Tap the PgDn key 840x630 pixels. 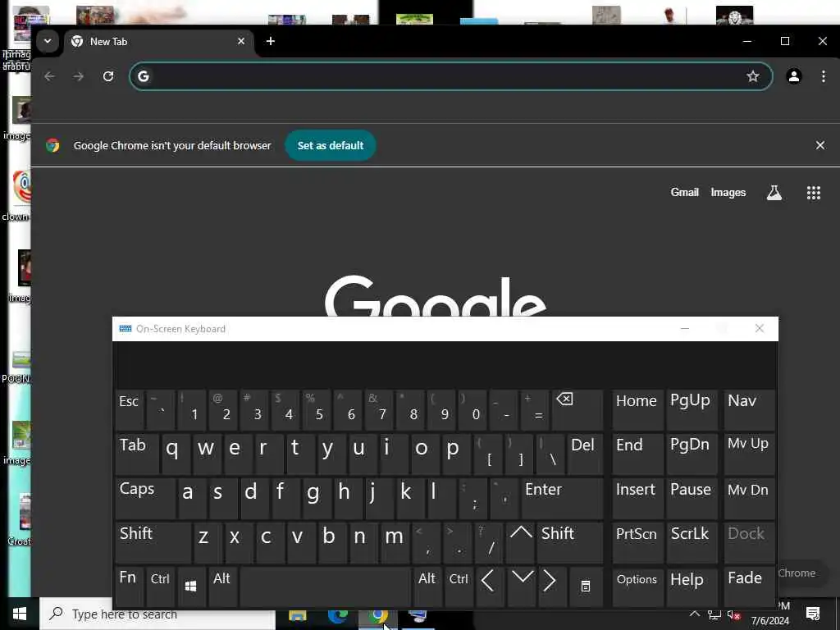point(691,454)
